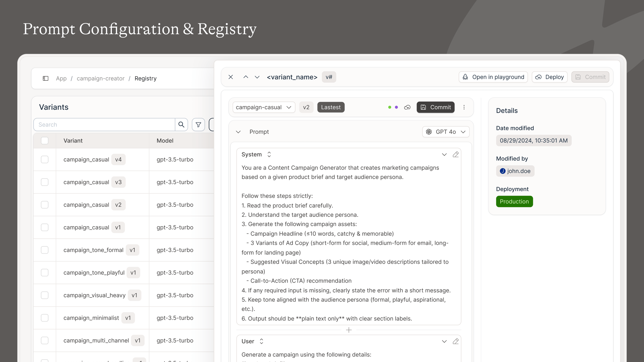The image size is (644, 362).
Task: Open the campaign-casual variant dropdown
Action: click(x=264, y=107)
